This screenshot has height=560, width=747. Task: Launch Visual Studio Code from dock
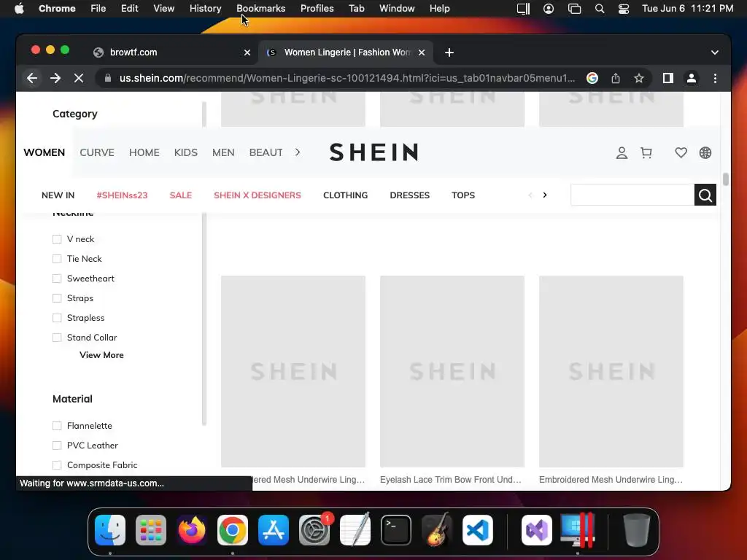tap(477, 530)
